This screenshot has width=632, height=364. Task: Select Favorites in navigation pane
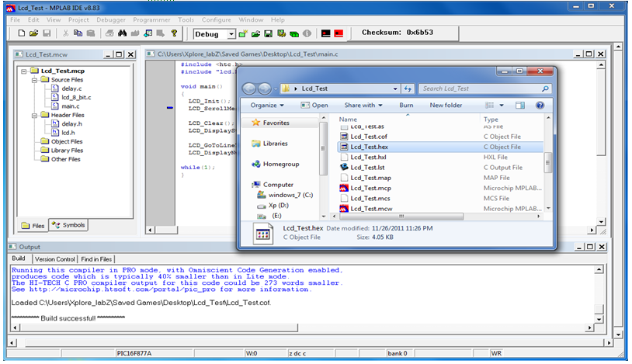pyautogui.click(x=276, y=123)
